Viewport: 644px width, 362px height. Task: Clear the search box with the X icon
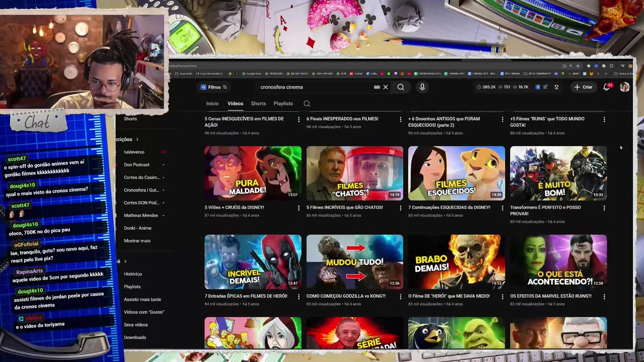point(385,87)
